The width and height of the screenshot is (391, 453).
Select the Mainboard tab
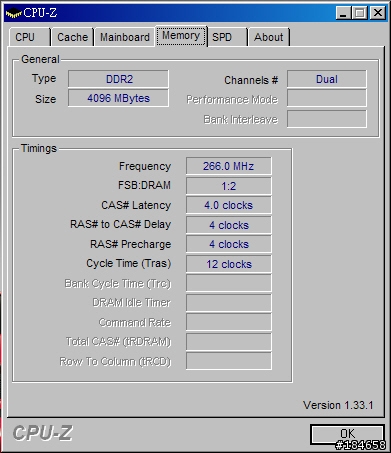coord(125,37)
